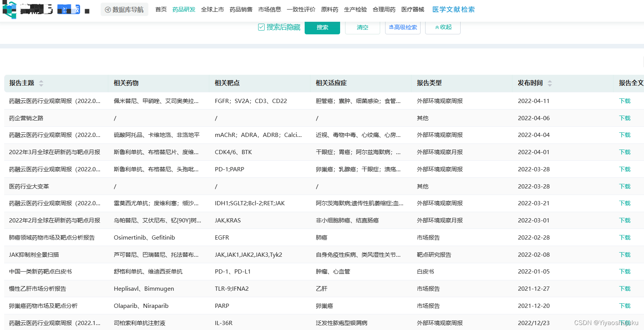Open 医学文献检索 link
This screenshot has width=644, height=330.
pyautogui.click(x=453, y=10)
